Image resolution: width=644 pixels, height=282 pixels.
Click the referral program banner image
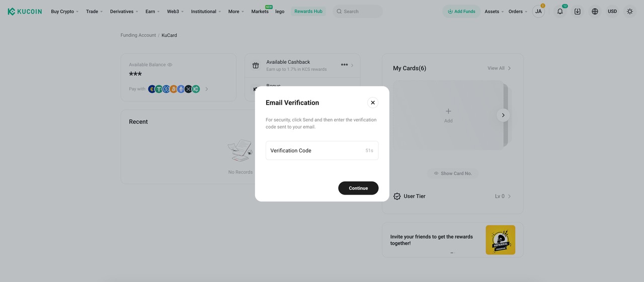point(500,240)
